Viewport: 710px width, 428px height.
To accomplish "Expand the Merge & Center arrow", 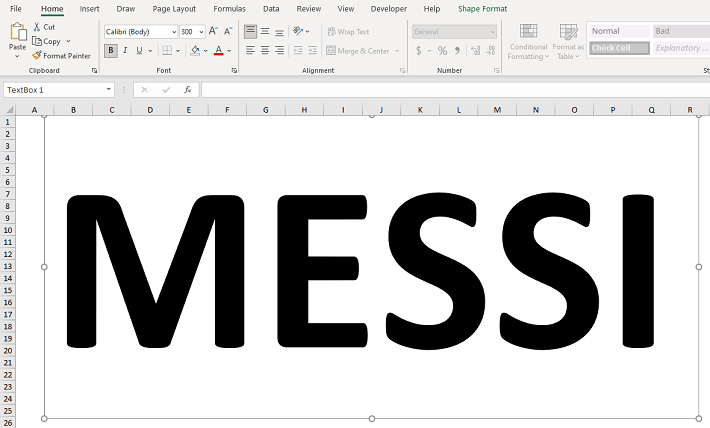I will (397, 51).
